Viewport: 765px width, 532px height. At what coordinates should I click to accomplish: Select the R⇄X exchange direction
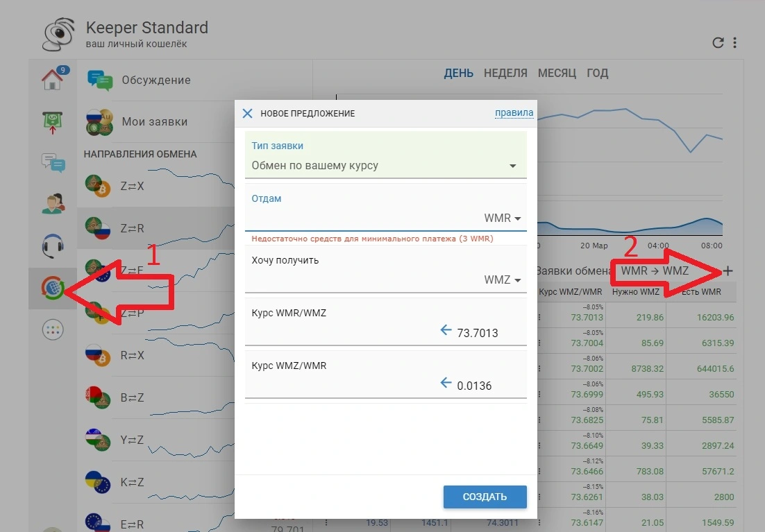(x=156, y=355)
